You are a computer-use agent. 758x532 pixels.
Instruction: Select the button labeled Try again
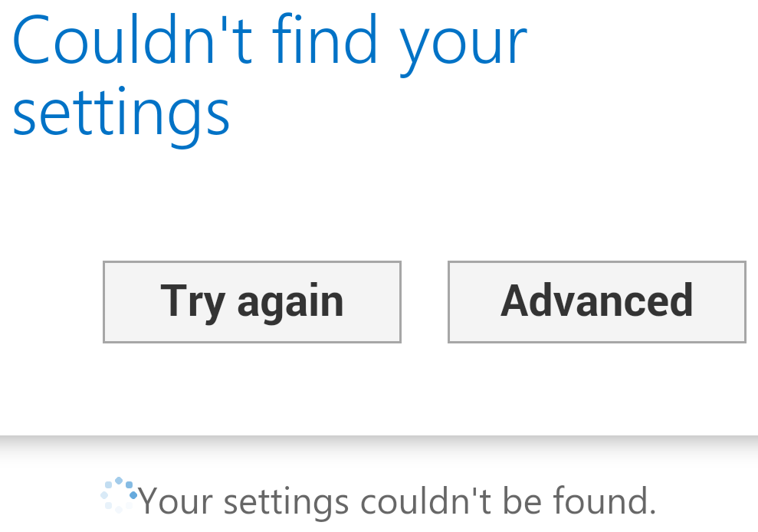pyautogui.click(x=251, y=301)
